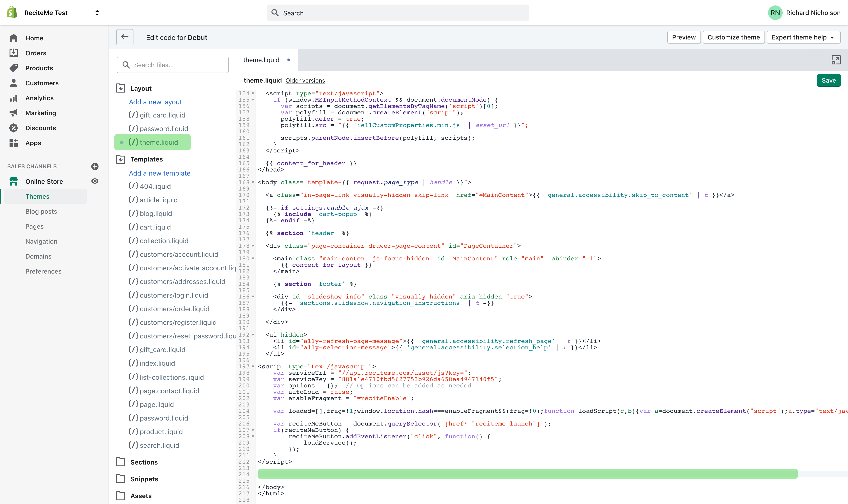Click the top Search field
This screenshot has height=504, width=848.
tap(398, 13)
